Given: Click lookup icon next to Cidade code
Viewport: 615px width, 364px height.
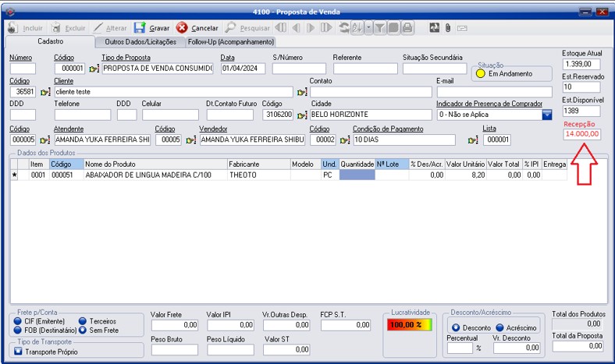Looking at the screenshot, I should [302, 115].
